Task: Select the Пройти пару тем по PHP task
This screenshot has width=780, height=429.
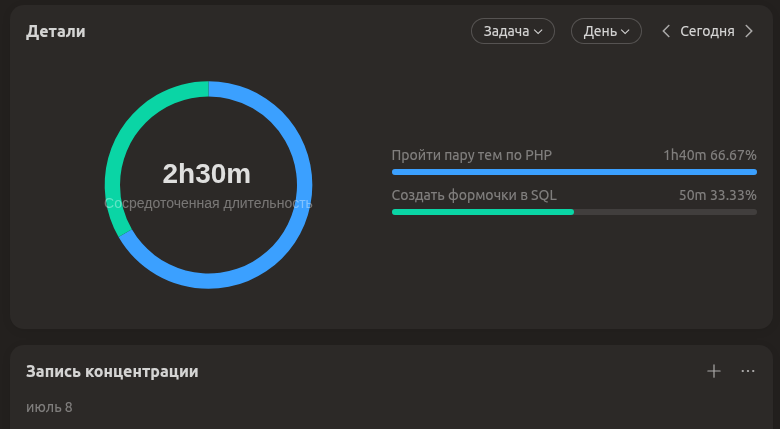Action: [x=472, y=155]
